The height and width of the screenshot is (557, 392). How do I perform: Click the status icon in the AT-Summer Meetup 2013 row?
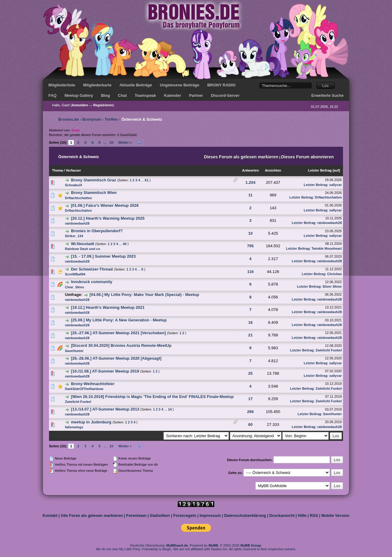[x=52, y=412]
